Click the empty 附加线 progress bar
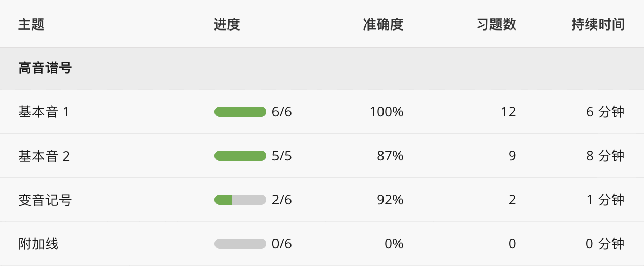The image size is (644, 266). click(x=240, y=244)
